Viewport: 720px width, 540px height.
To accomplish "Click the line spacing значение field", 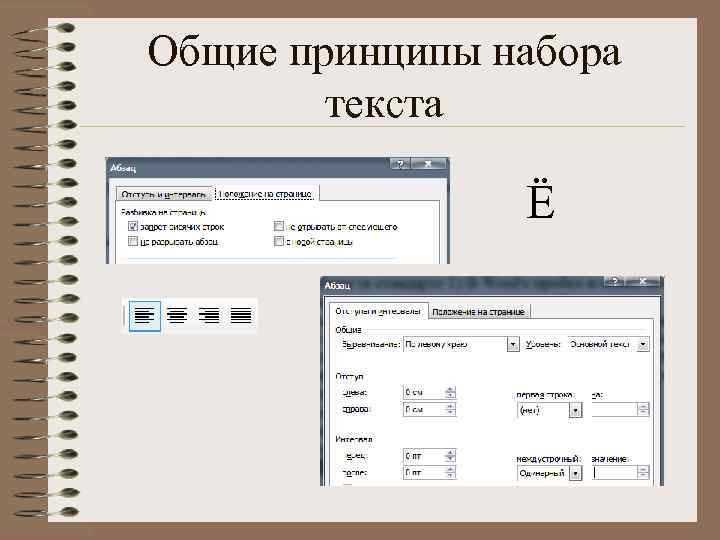I will click(615, 472).
